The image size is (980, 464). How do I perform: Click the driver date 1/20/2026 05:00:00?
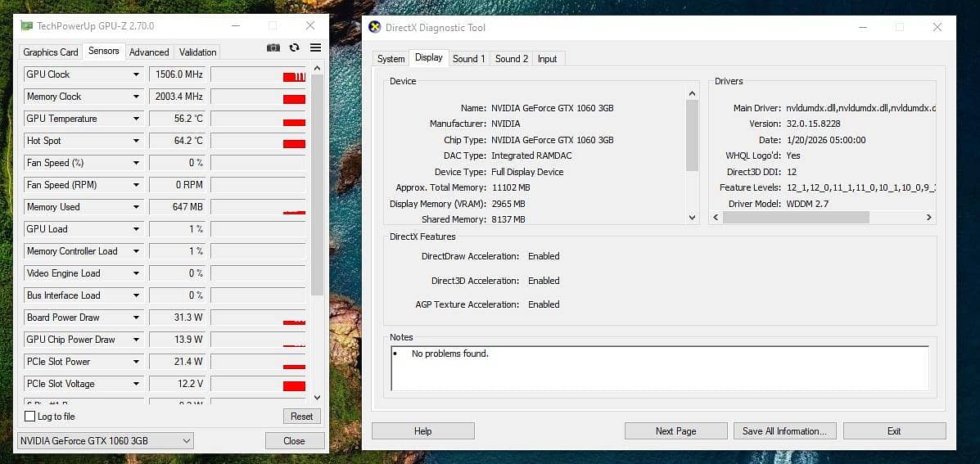[x=826, y=140]
